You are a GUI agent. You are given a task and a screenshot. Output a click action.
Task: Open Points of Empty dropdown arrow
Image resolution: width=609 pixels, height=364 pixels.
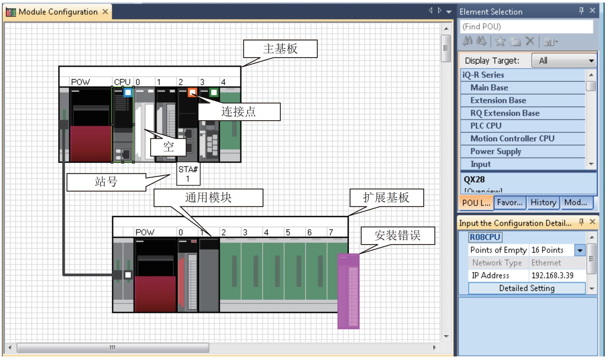(580, 250)
